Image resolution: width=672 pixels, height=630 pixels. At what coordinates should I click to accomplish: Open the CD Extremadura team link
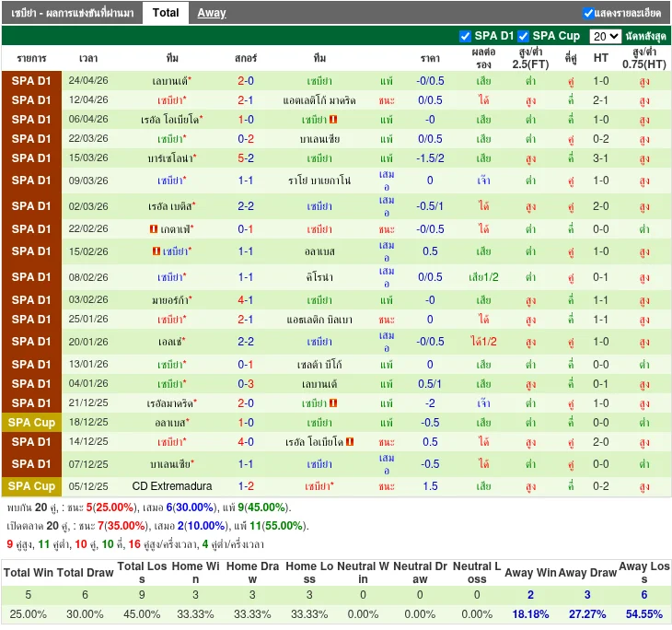171,485
